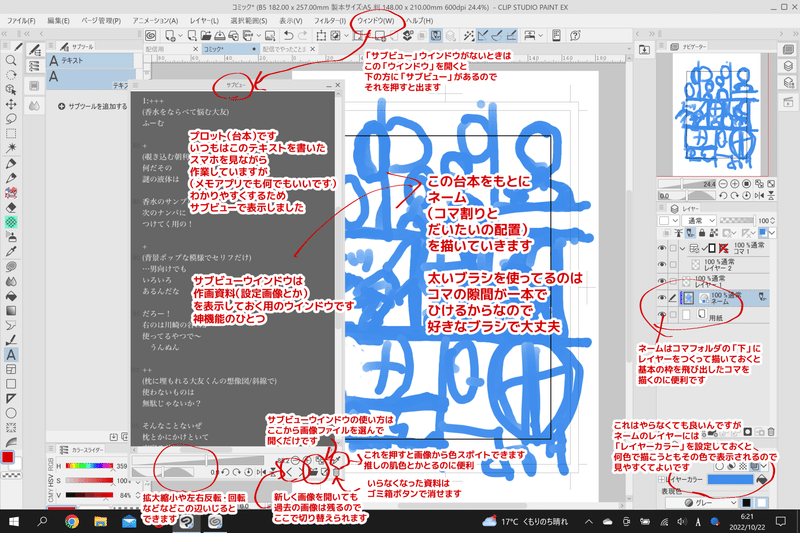
Task: Close the 配信用 canvas tab
Action: tap(195, 49)
